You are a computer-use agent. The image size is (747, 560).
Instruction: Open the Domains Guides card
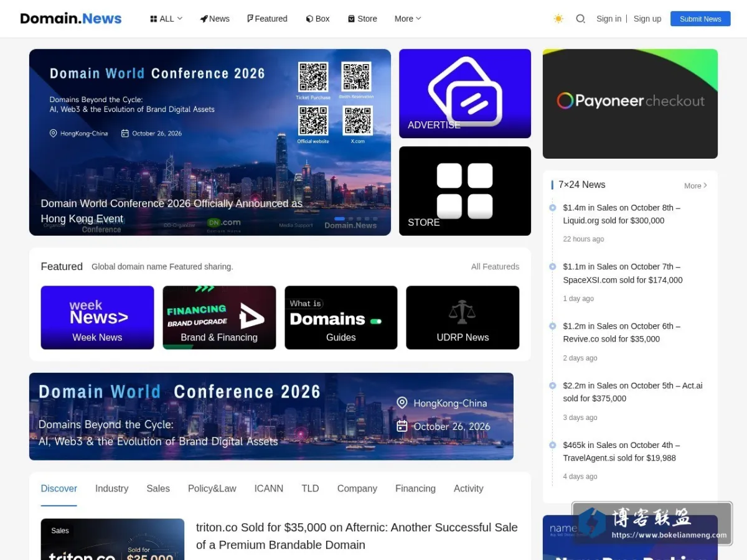(341, 317)
